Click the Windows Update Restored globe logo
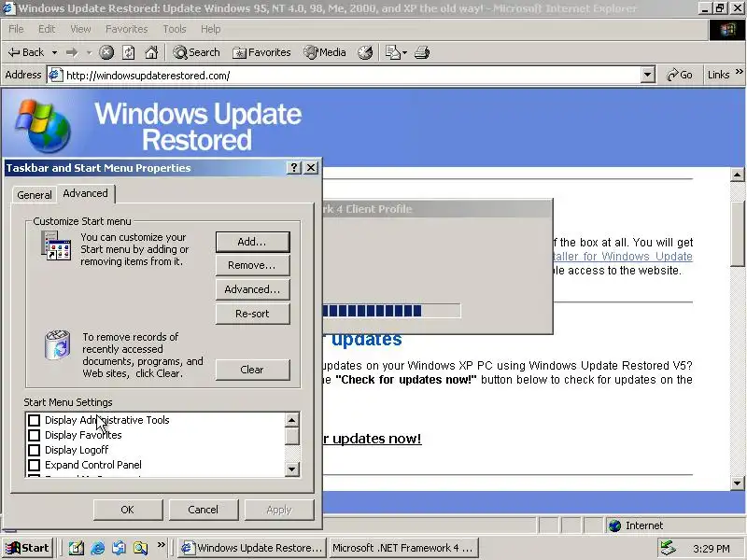Viewport: 747px width, 560px height. pos(43,126)
